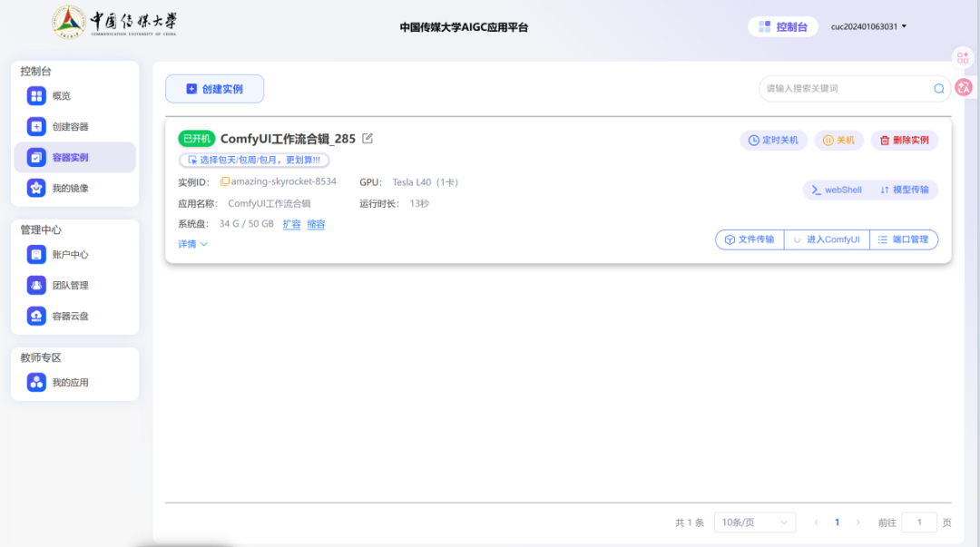Click the 概览 grid icon
The image size is (980, 547).
[x=36, y=95]
